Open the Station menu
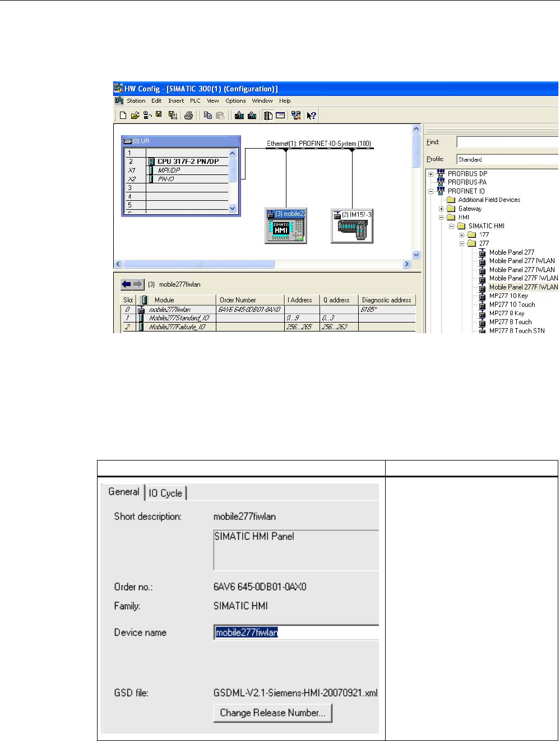Screen dimensions: 560x741 coord(136,101)
